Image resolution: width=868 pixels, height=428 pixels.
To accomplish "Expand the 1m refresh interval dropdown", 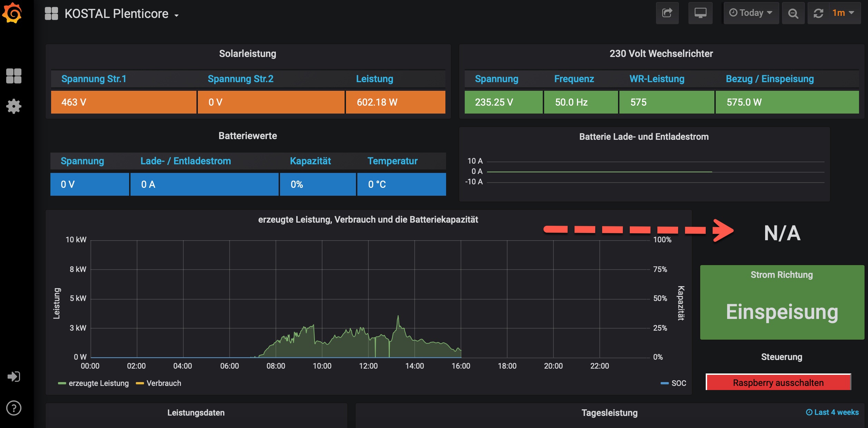I will click(x=843, y=13).
